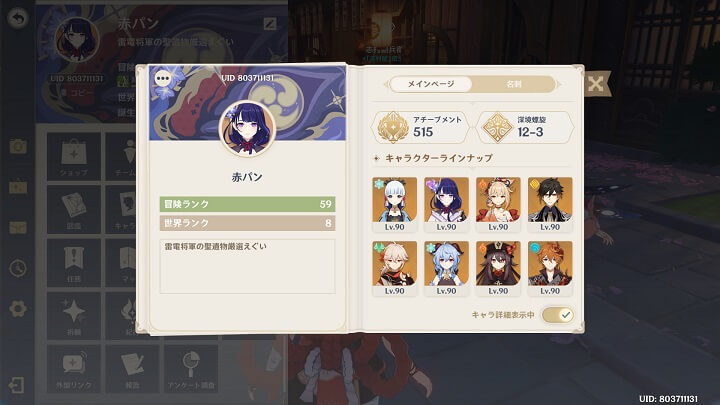
Task: Close the profile book panel
Action: (x=596, y=84)
